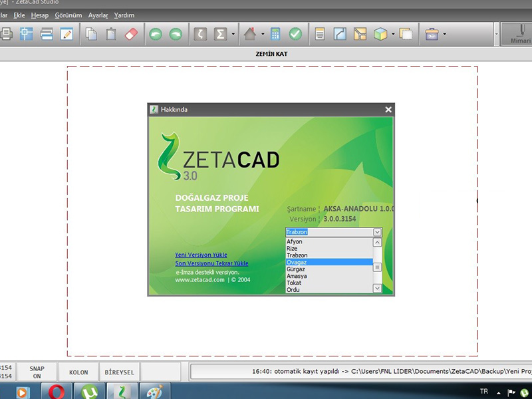Click the 3D cube view icon

pos(380,34)
